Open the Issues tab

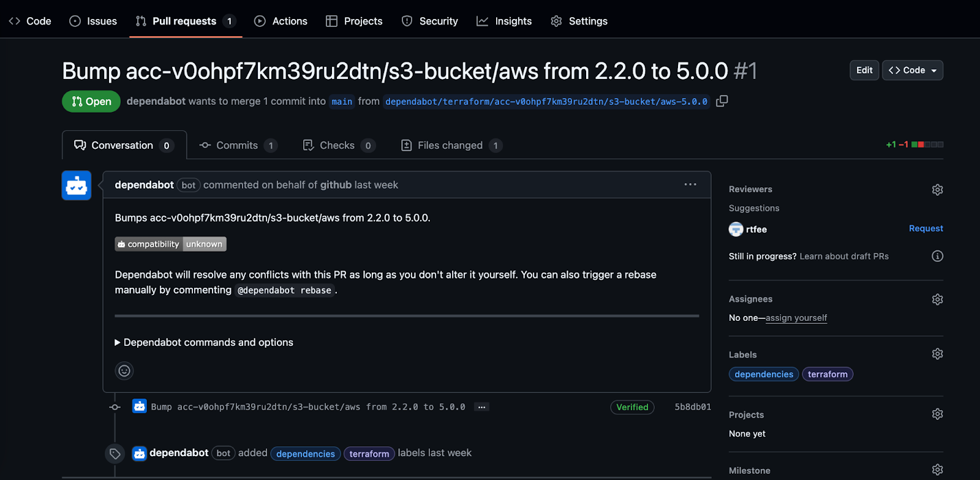tap(93, 21)
